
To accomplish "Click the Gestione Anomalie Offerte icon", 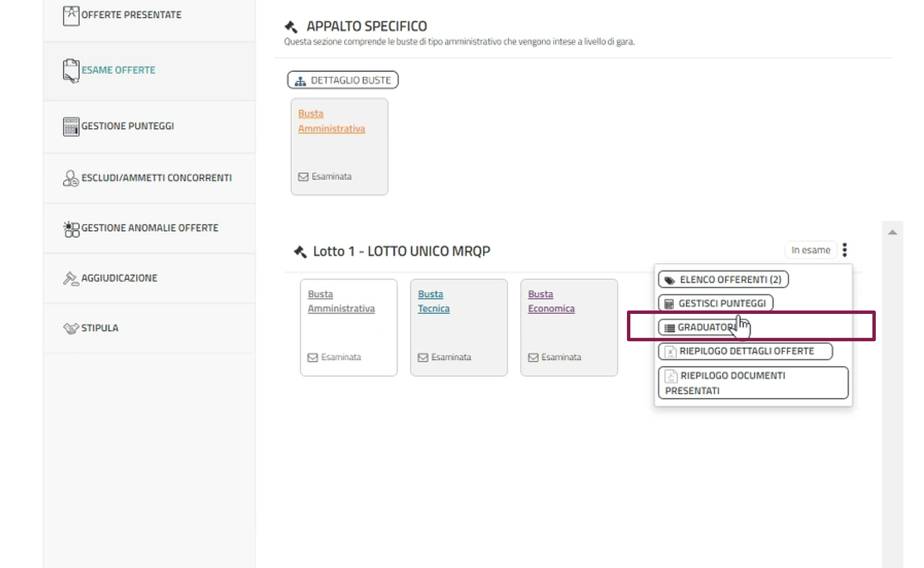I will 71,229.
